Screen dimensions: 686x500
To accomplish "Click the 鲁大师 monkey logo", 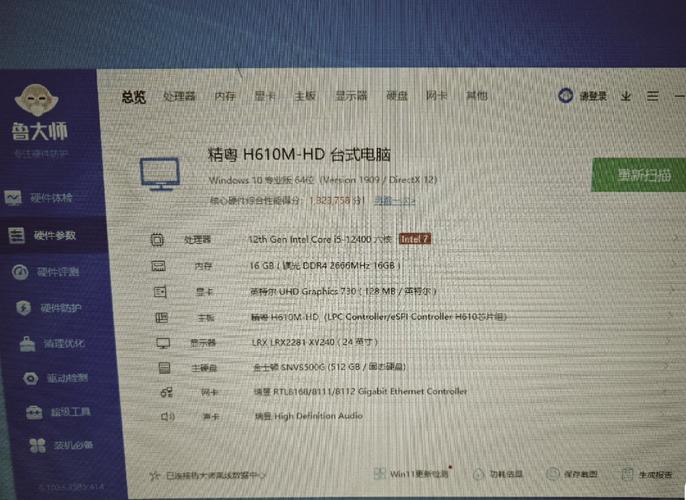I will pos(37,100).
